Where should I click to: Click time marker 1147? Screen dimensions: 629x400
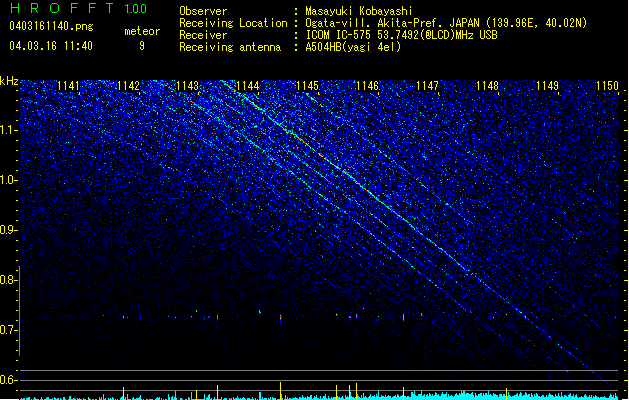pos(428,86)
